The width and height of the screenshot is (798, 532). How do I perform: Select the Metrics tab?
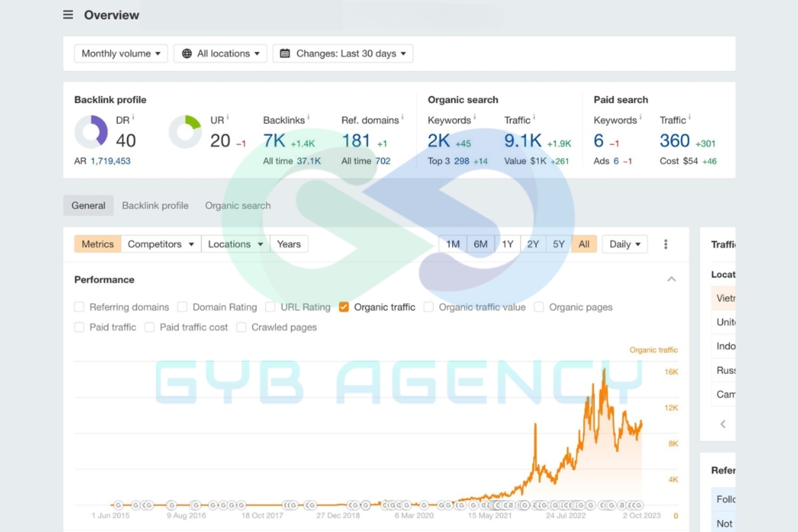pyautogui.click(x=98, y=244)
